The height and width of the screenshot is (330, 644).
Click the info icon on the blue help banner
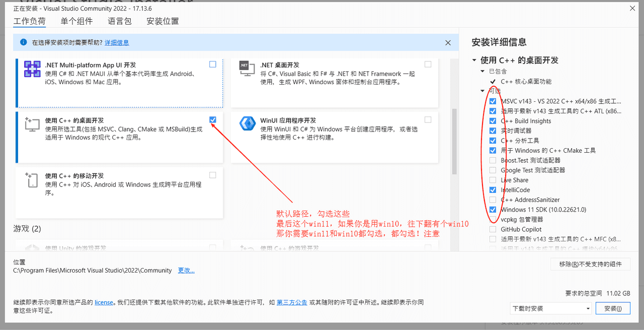click(x=23, y=43)
